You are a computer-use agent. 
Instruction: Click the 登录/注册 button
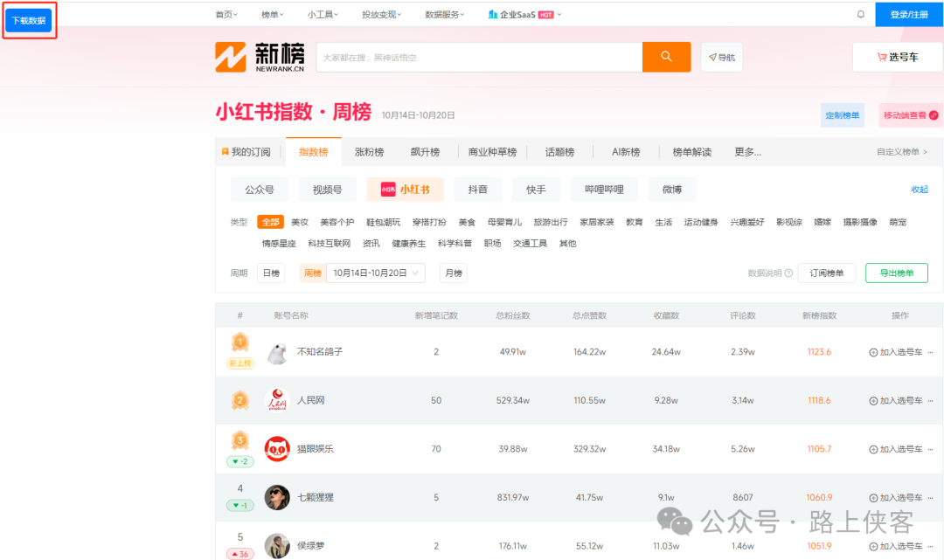(x=909, y=15)
